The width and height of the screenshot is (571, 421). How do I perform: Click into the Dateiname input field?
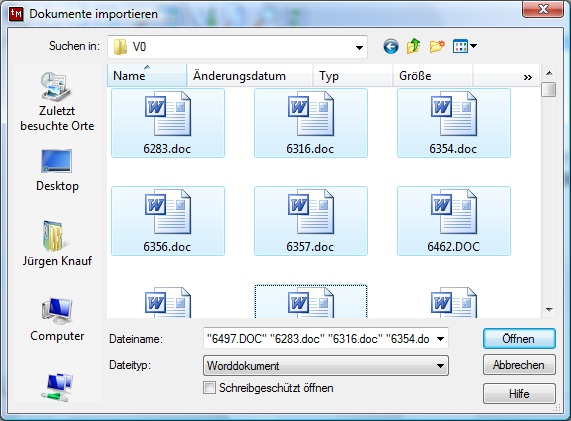(x=319, y=339)
